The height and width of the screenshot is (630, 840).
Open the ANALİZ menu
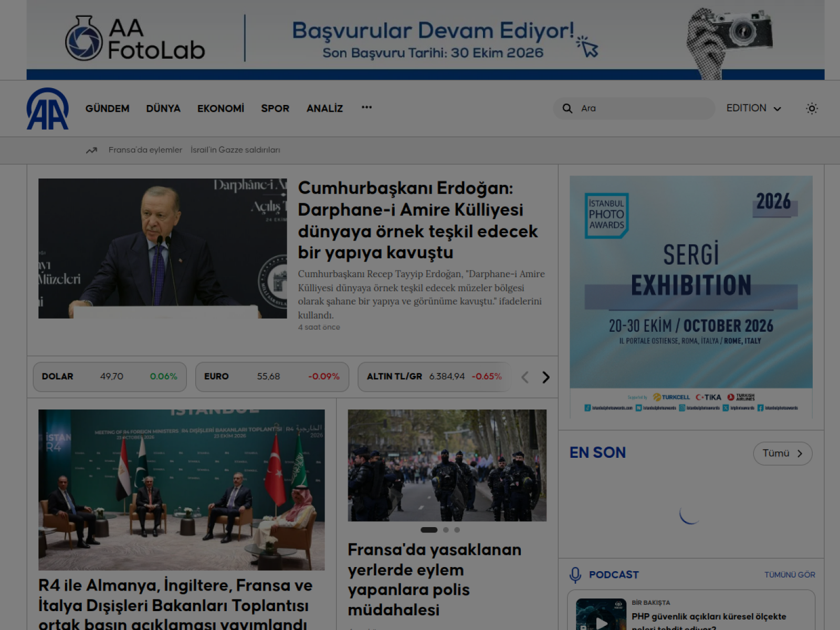(x=324, y=109)
